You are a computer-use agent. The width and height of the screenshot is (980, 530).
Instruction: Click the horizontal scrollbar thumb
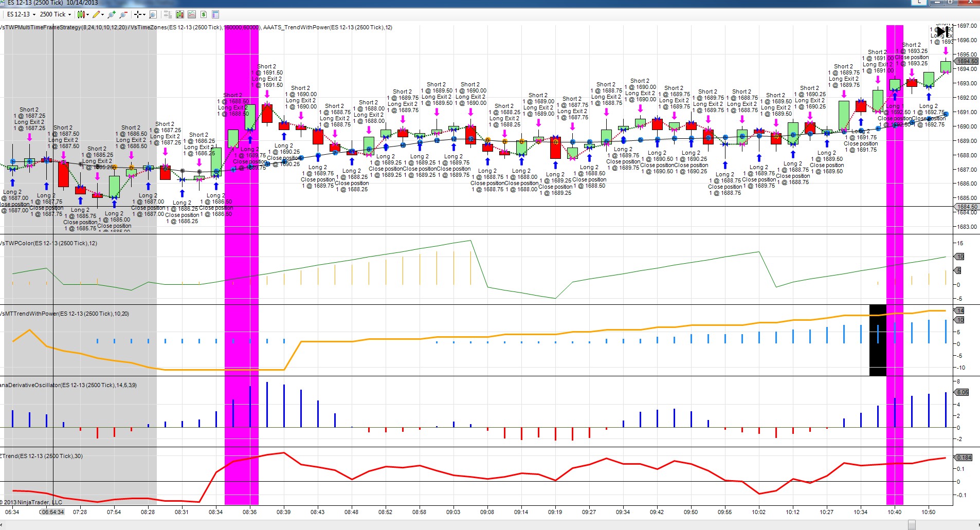point(912,525)
